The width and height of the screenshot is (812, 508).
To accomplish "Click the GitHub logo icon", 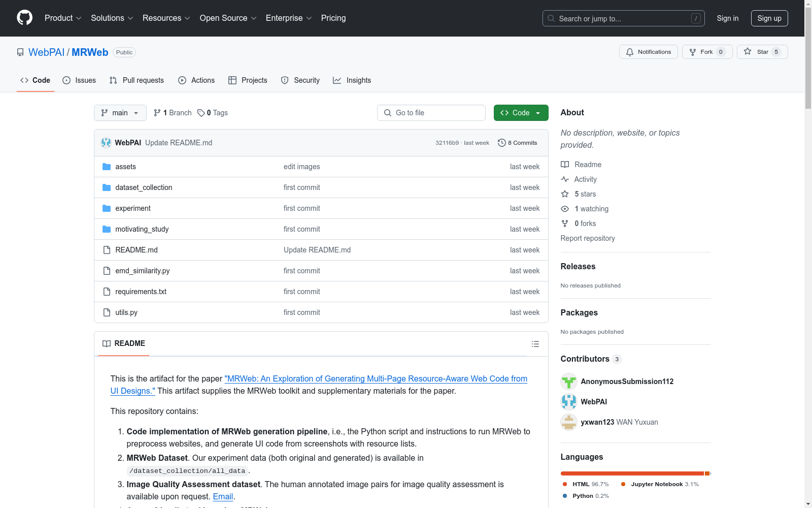I will (24, 18).
